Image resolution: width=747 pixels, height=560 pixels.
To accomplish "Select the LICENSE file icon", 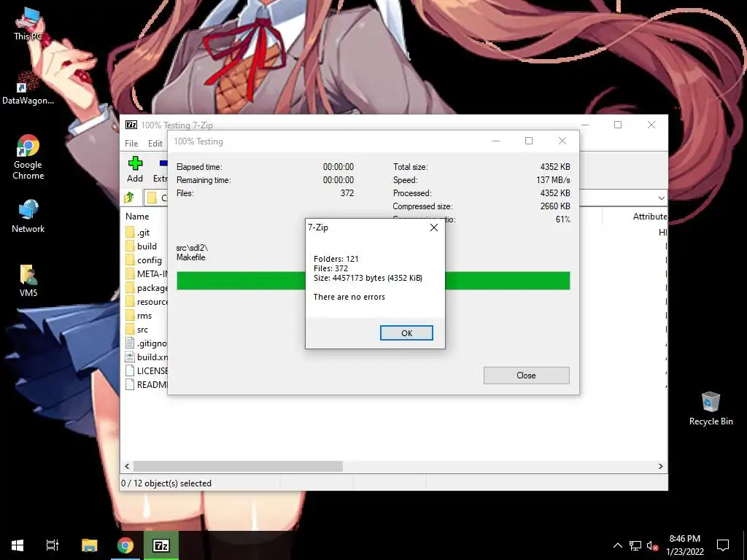I will (x=130, y=370).
